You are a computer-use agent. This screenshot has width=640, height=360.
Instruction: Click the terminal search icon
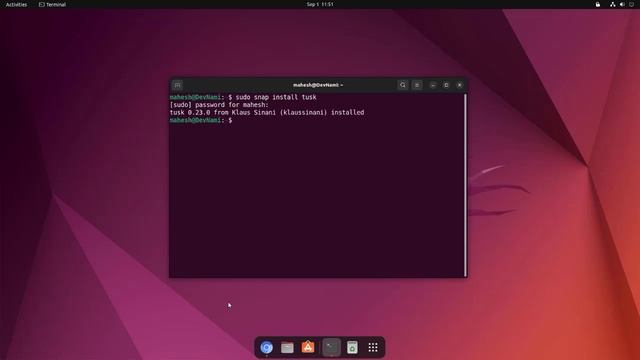403,85
